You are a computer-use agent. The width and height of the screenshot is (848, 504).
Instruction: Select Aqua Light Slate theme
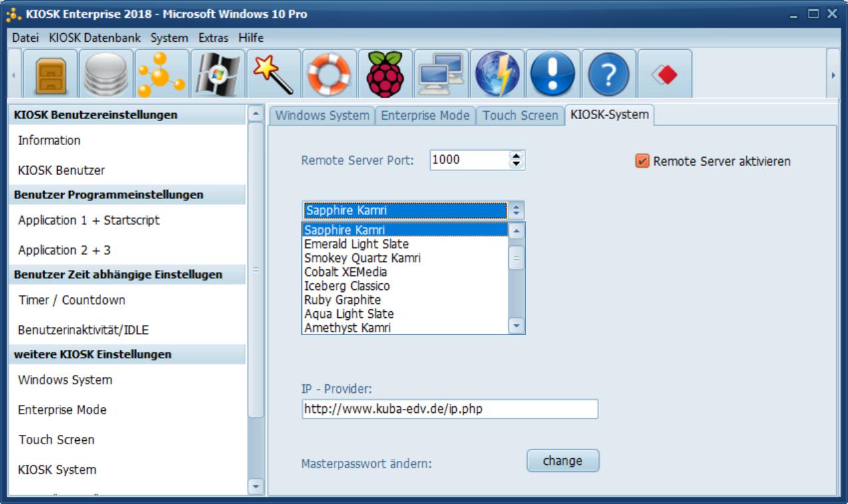coord(405,314)
